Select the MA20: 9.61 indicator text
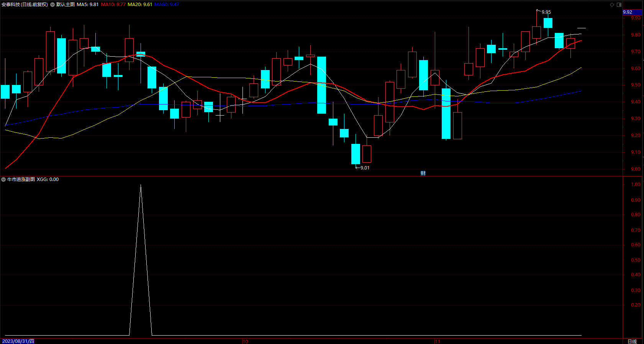The image size is (644, 344). tap(140, 5)
